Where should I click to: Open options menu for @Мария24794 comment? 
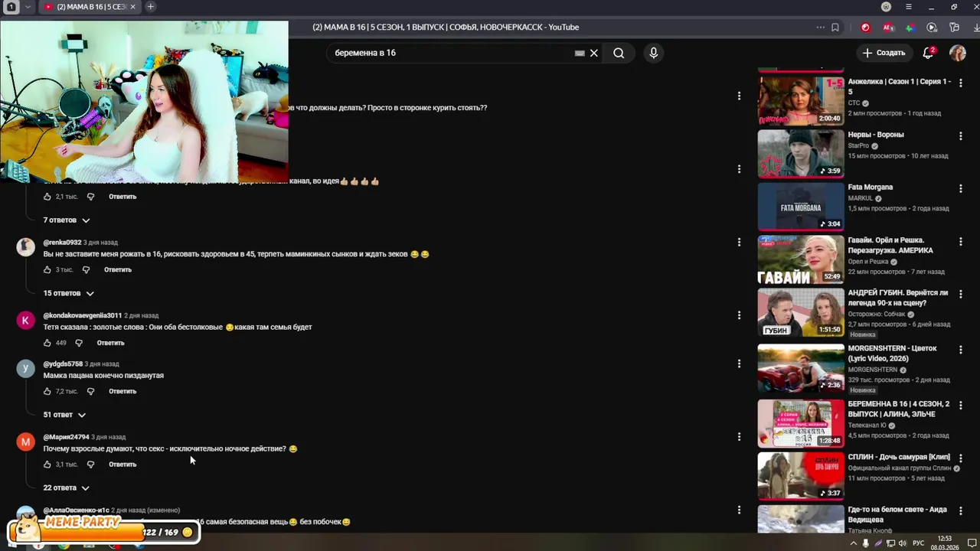739,437
